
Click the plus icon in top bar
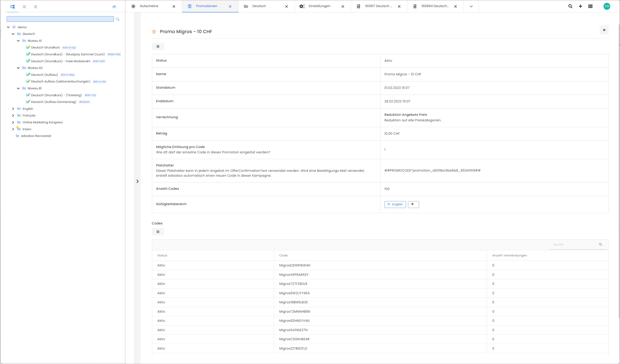[x=580, y=6]
